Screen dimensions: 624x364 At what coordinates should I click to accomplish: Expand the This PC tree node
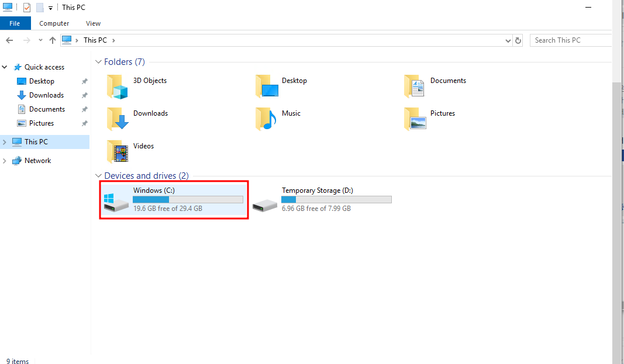coord(5,142)
